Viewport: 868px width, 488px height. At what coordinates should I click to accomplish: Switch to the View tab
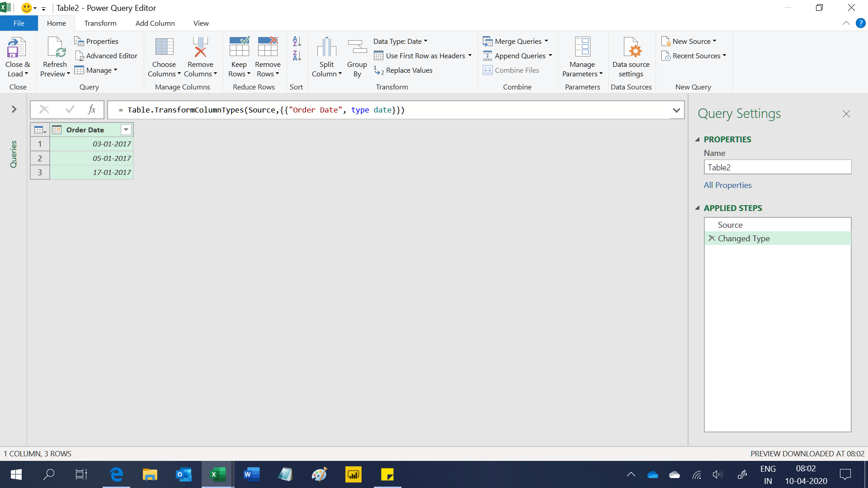(x=201, y=23)
